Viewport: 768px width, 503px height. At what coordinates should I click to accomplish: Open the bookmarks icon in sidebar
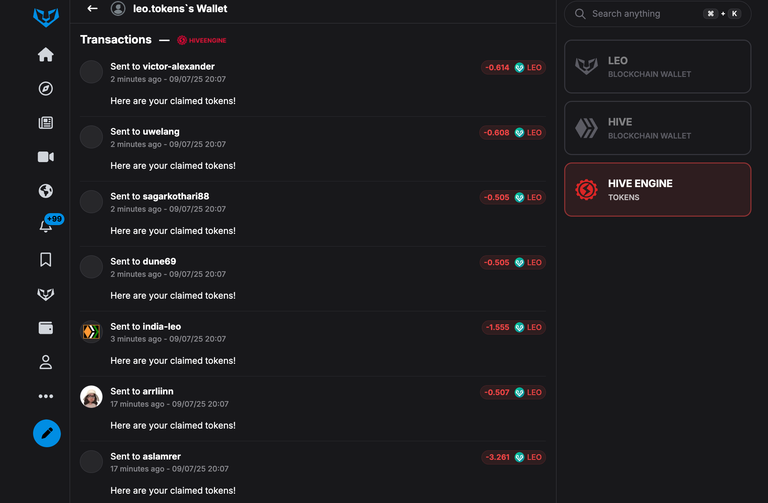pos(46,260)
